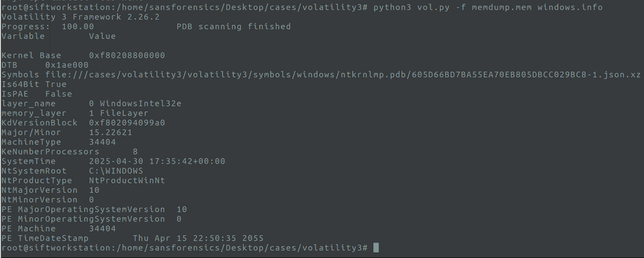Click the Kernel Base value 0xf80208800000
Viewport: 644px width, 258px height.
(x=127, y=55)
